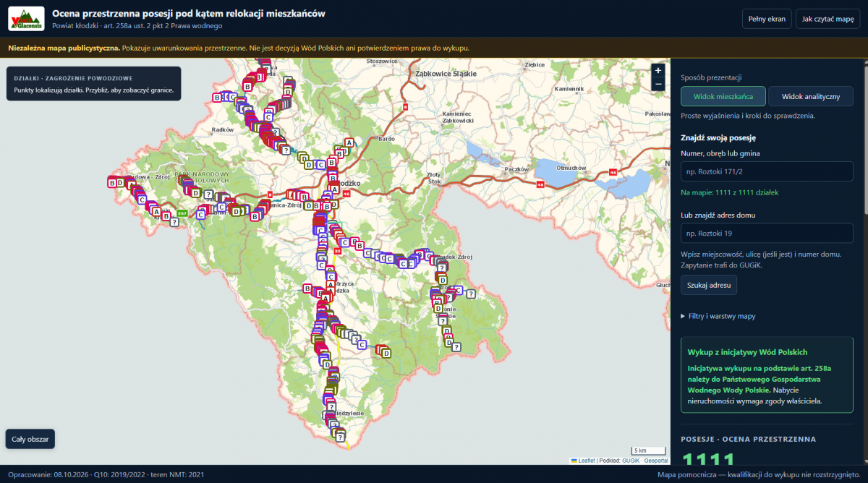Open the Geoportal attribution link

point(656,461)
